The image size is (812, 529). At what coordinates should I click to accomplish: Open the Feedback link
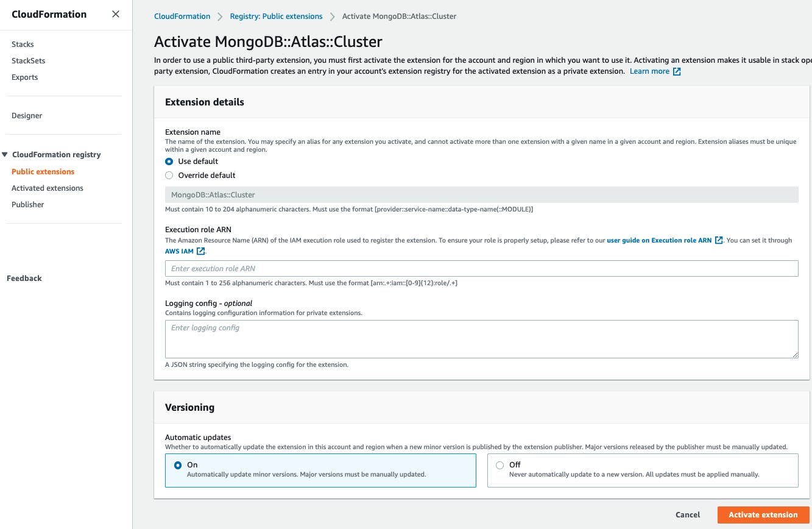pos(24,278)
